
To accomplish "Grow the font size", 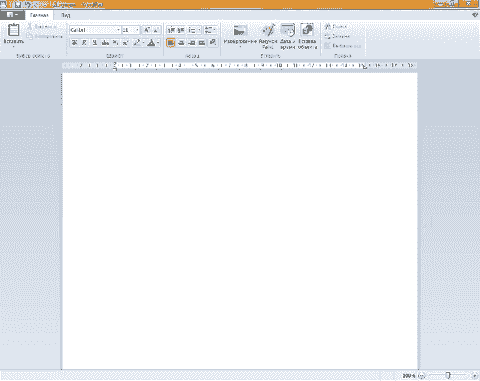I will click(147, 30).
